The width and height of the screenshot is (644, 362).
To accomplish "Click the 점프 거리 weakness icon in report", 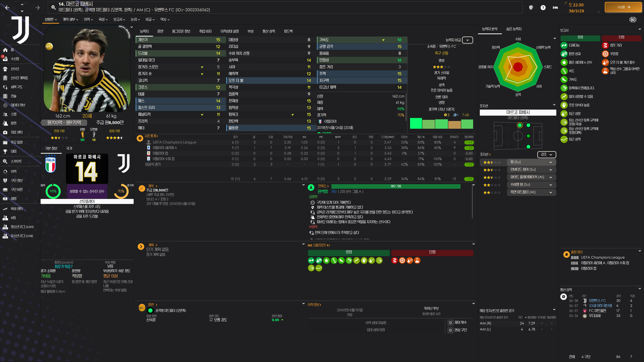I will 605,45.
